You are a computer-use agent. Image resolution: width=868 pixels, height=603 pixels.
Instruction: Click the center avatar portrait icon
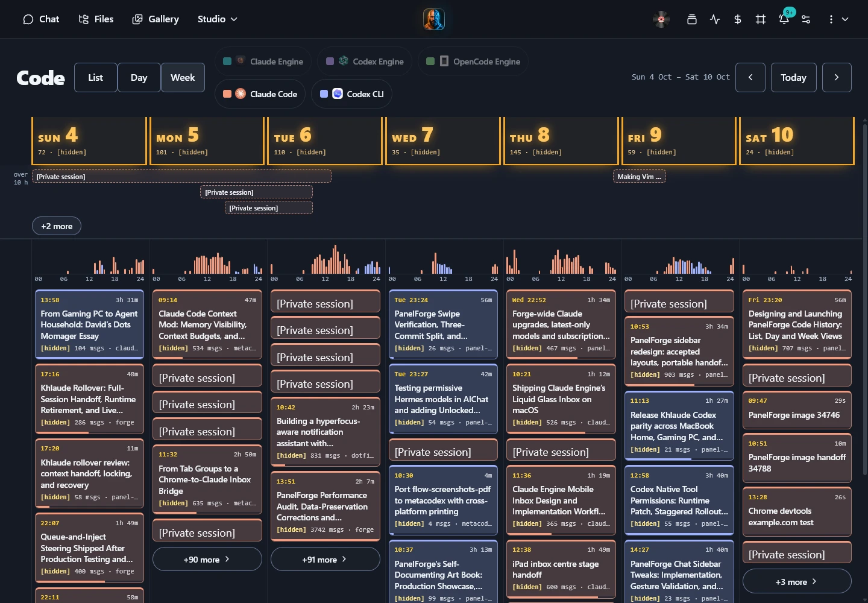(434, 19)
